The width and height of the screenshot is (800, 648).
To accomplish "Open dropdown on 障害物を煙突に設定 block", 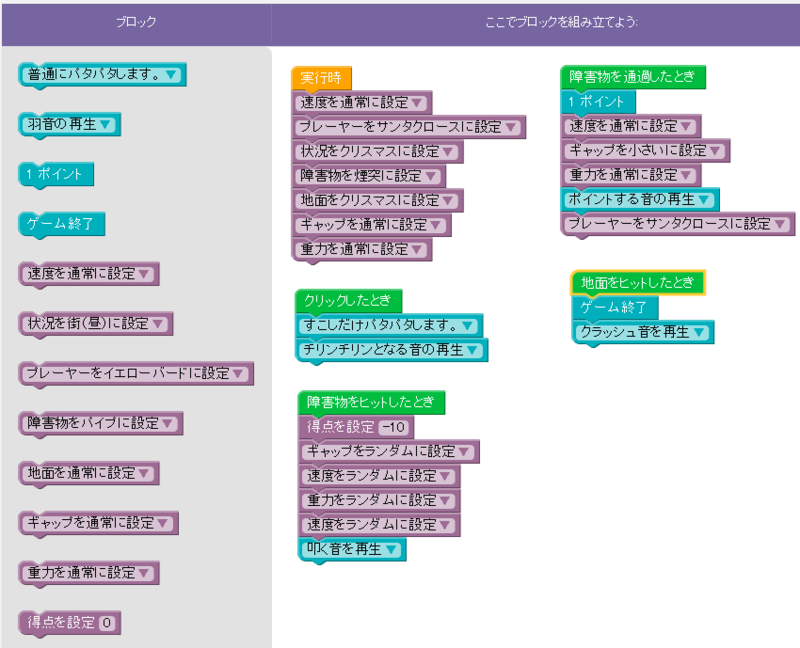I will tap(431, 177).
